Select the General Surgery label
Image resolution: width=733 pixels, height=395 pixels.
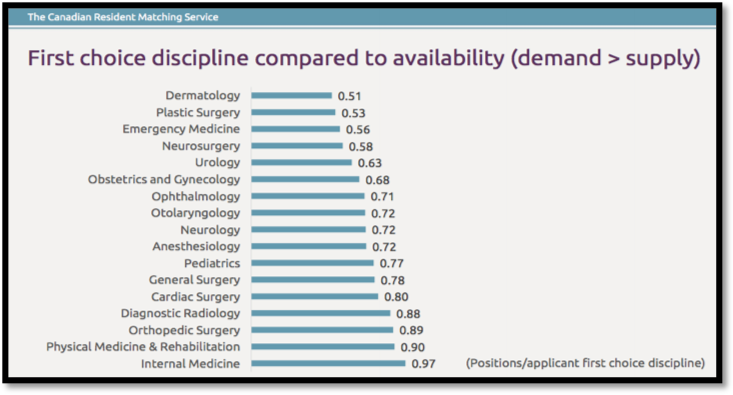[194, 280]
